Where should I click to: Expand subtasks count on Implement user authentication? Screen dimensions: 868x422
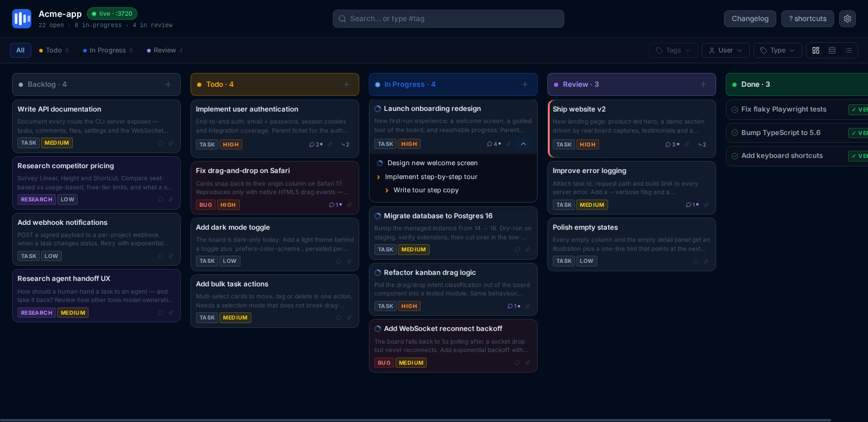pyautogui.click(x=345, y=145)
